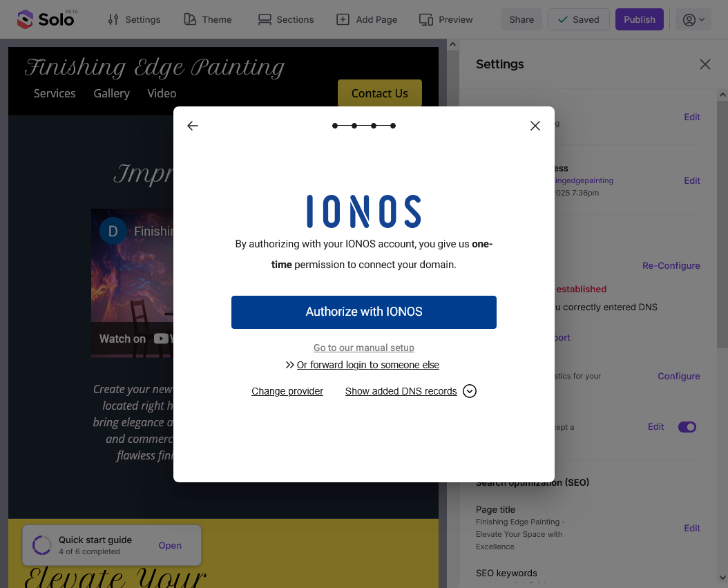
Task: Open the site Preview
Action: click(446, 19)
